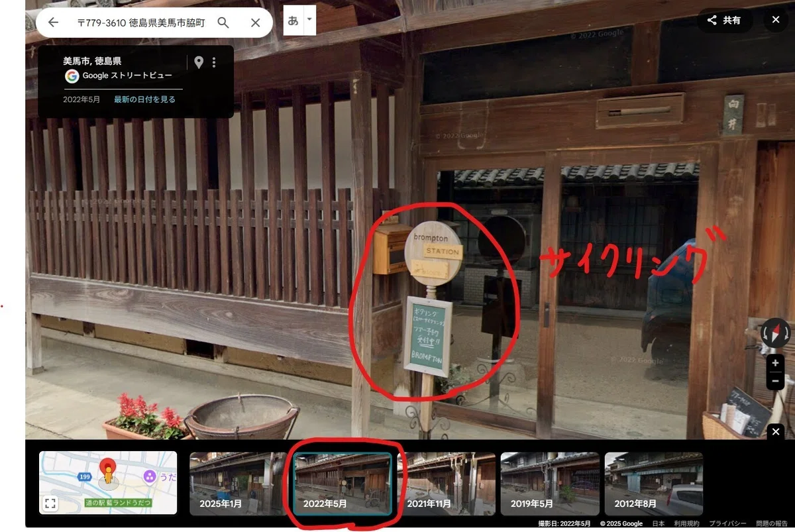Screen dimensions: 795x532
Task: Close the imagery timeline panel with its X
Action: pyautogui.click(x=776, y=432)
